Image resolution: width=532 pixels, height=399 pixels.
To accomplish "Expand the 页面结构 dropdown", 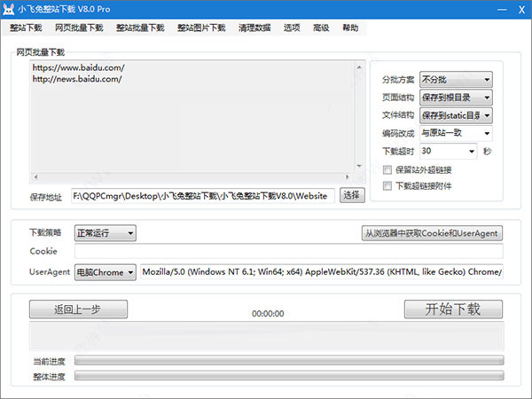I will (456, 98).
